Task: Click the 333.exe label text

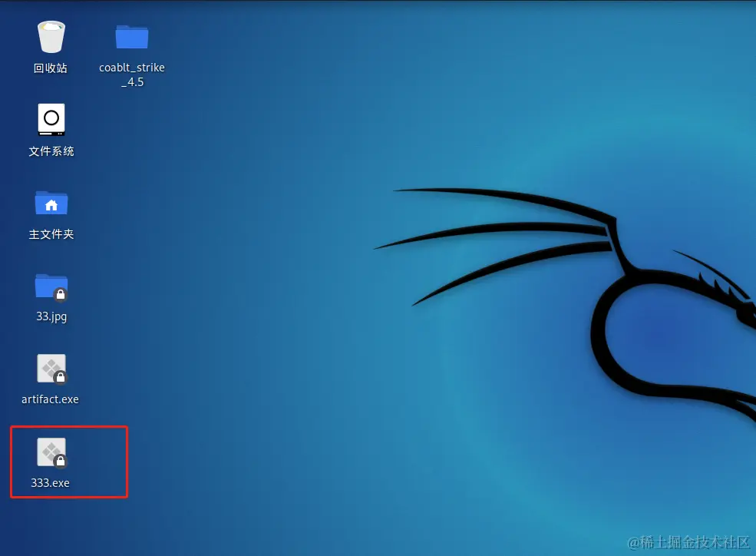Action: tap(50, 483)
